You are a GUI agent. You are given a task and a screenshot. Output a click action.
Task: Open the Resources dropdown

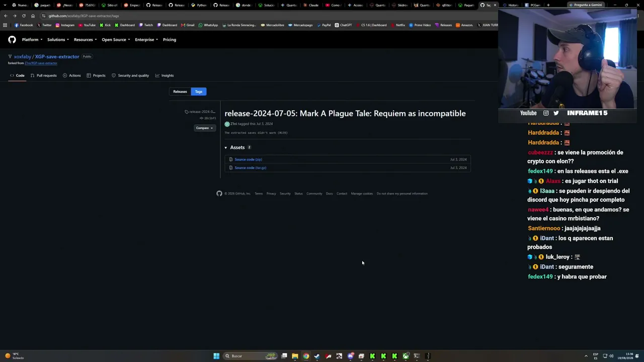[x=85, y=40]
